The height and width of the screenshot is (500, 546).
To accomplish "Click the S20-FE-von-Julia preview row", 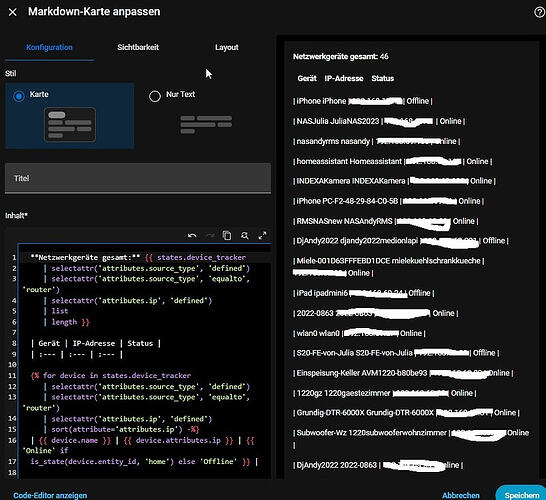I will (x=396, y=353).
